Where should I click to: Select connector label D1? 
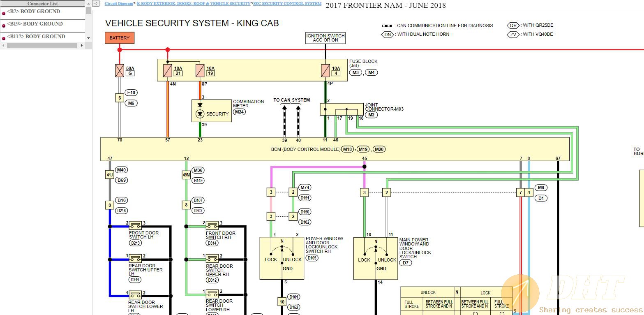pos(541,198)
